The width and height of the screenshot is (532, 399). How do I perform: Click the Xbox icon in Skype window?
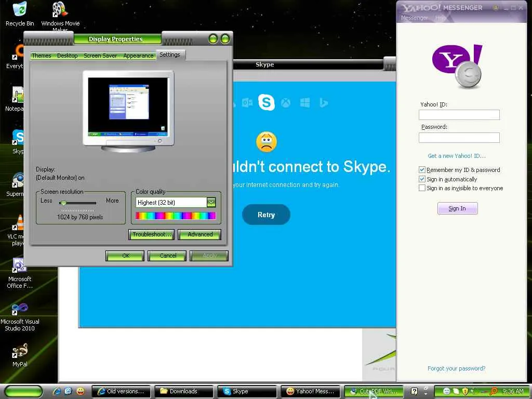point(286,103)
